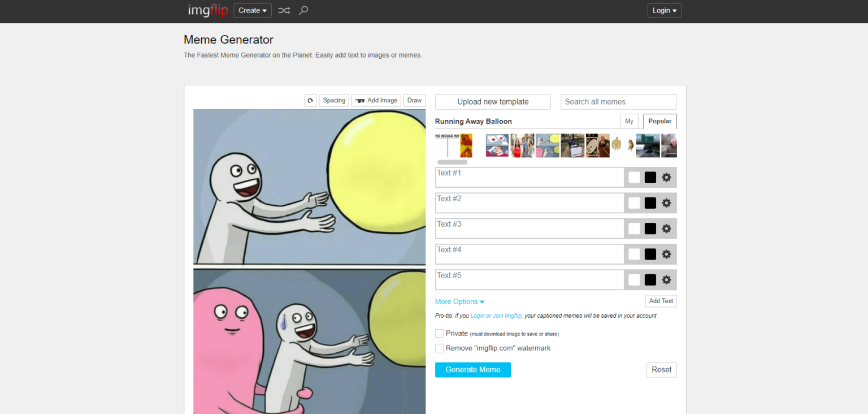Pick the black outline color for Text #2
The image size is (868, 414).
(650, 203)
